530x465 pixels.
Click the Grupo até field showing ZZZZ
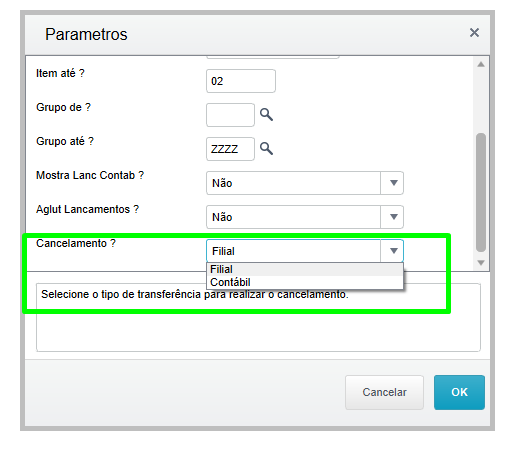[x=230, y=149]
